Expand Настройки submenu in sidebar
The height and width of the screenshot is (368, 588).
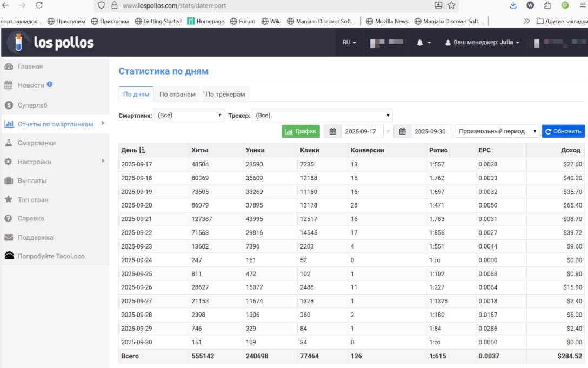point(35,162)
